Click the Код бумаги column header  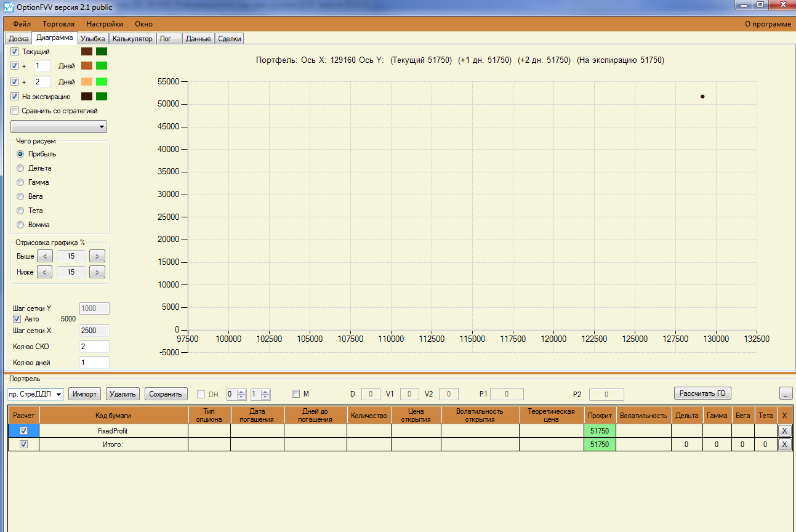(x=113, y=416)
